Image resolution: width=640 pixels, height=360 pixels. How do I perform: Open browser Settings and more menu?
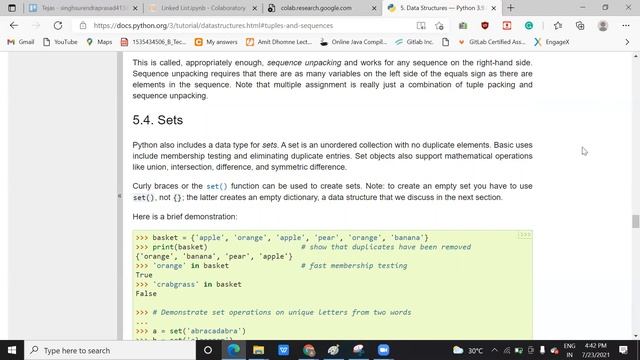pos(626,25)
